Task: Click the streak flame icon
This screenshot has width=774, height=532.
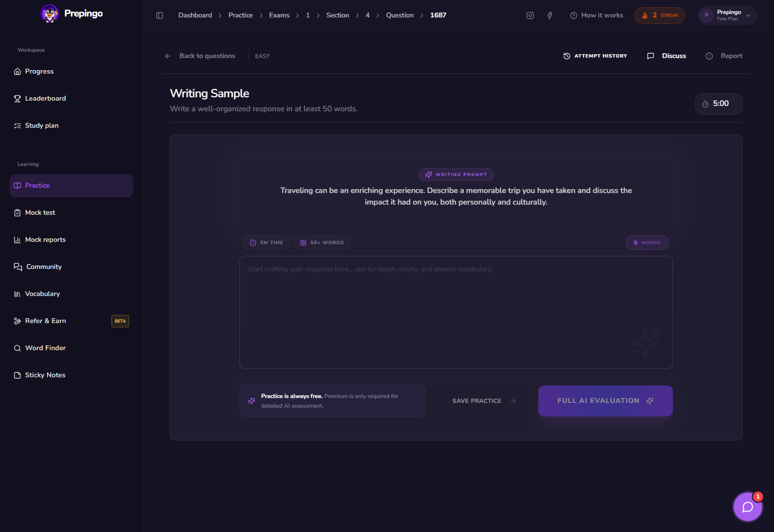Action: tap(645, 15)
